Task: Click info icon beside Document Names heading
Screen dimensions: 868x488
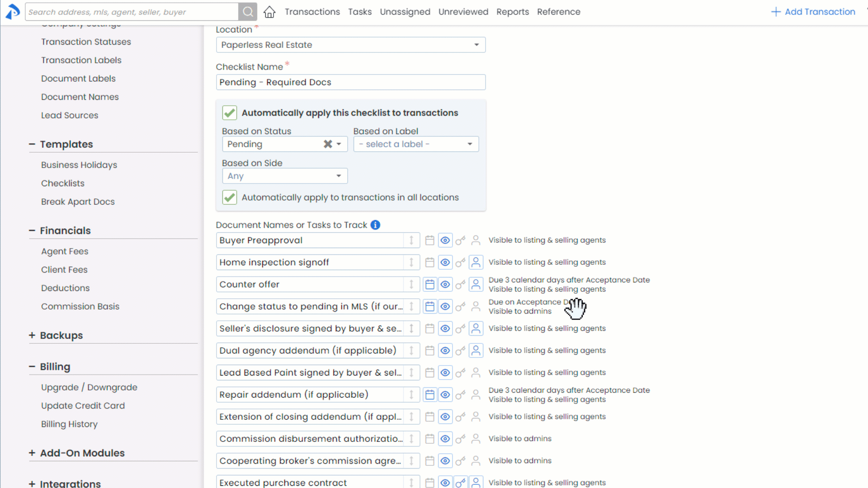Action: 375,225
